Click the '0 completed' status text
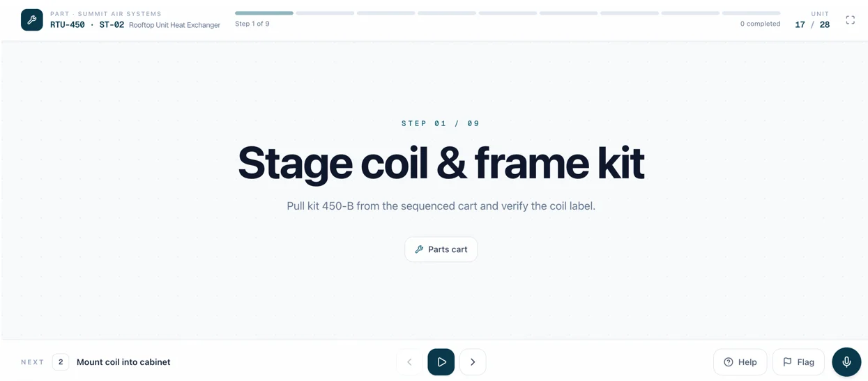 (x=760, y=24)
